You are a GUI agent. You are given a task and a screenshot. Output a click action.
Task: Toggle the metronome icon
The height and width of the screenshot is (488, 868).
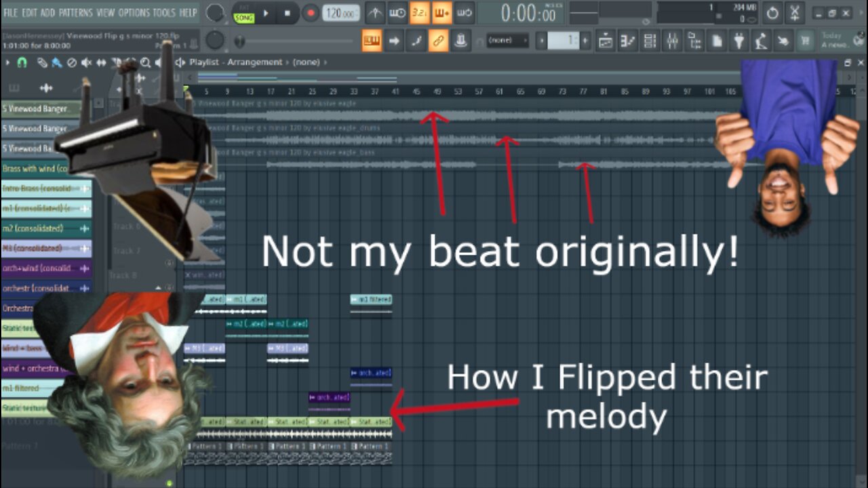[375, 12]
